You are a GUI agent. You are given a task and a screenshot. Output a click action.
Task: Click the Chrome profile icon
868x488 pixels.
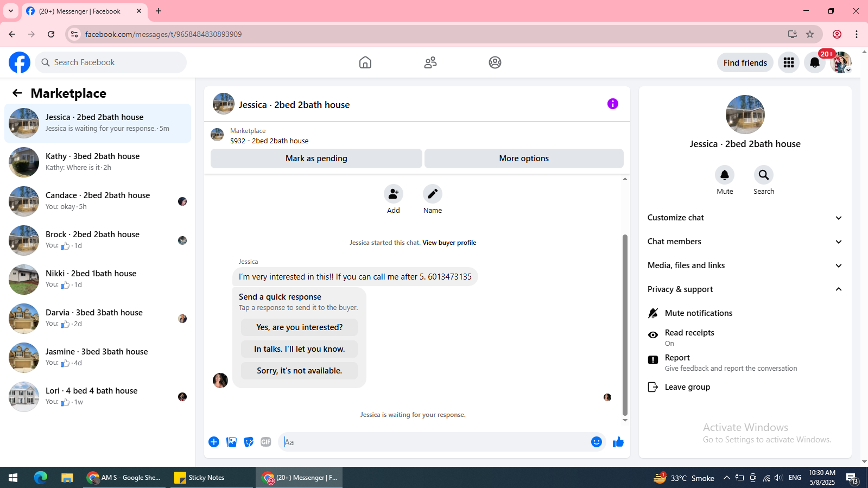point(837,34)
